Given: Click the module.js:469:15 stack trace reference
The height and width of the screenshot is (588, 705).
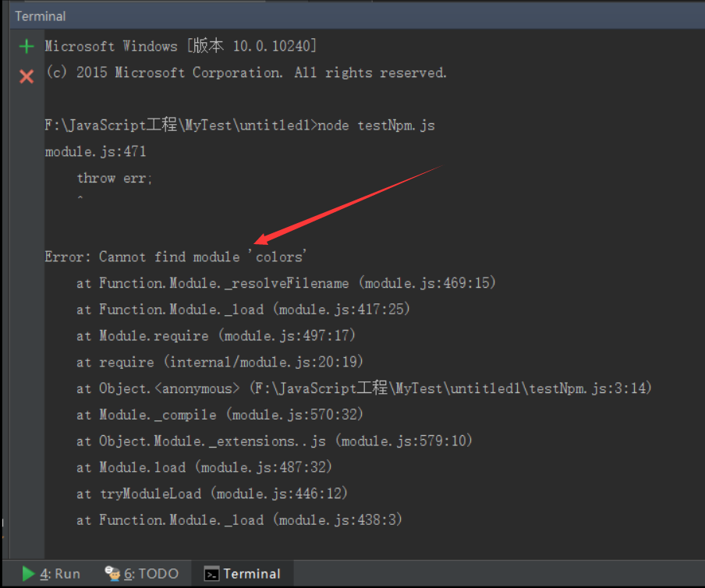Looking at the screenshot, I should [427, 283].
